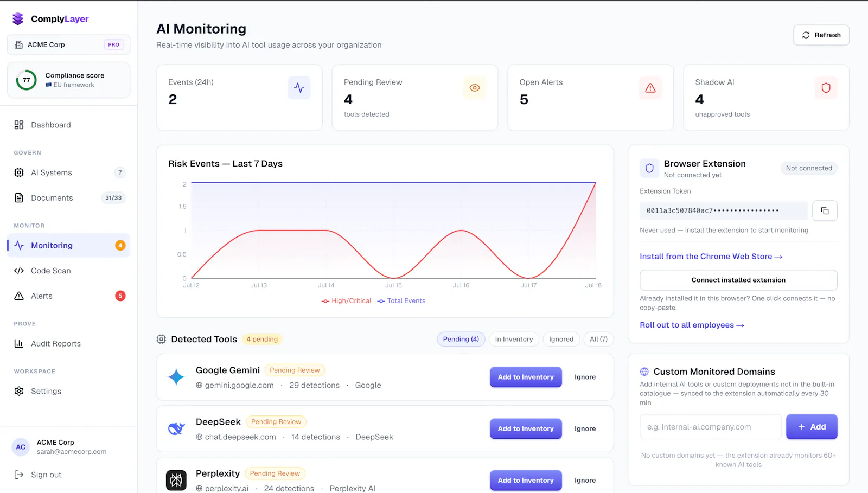This screenshot has width=868, height=493.
Task: Open AI Systems in the sidebar
Action: 69,172
